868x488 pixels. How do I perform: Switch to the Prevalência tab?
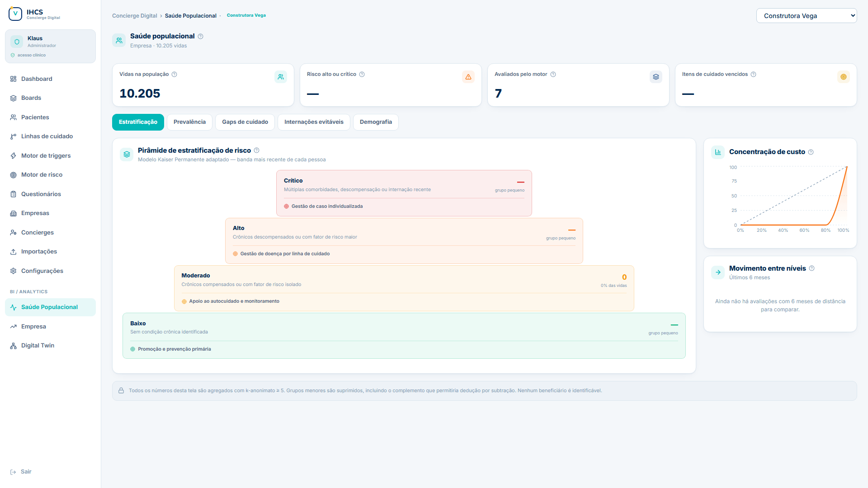point(189,122)
